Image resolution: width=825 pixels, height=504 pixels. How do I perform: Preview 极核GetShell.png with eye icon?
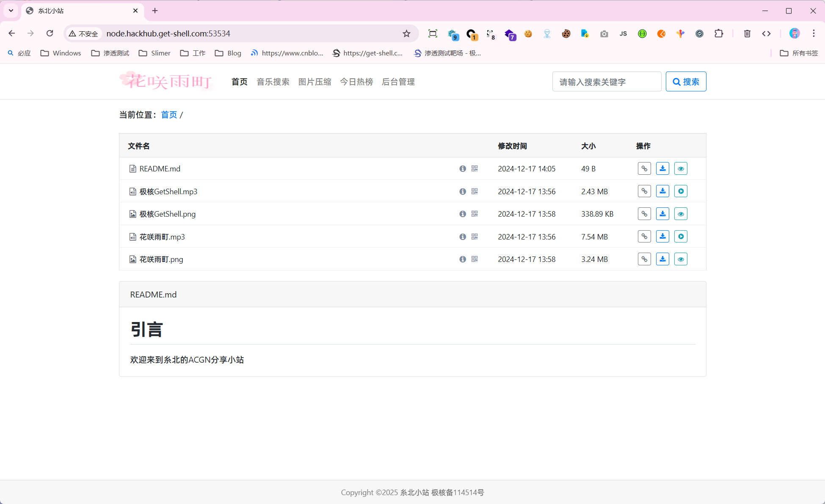[681, 214]
